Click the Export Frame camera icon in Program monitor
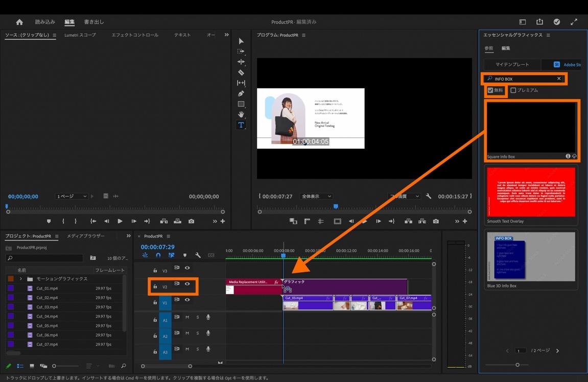Viewport: 588px width, 382px height. point(436,221)
